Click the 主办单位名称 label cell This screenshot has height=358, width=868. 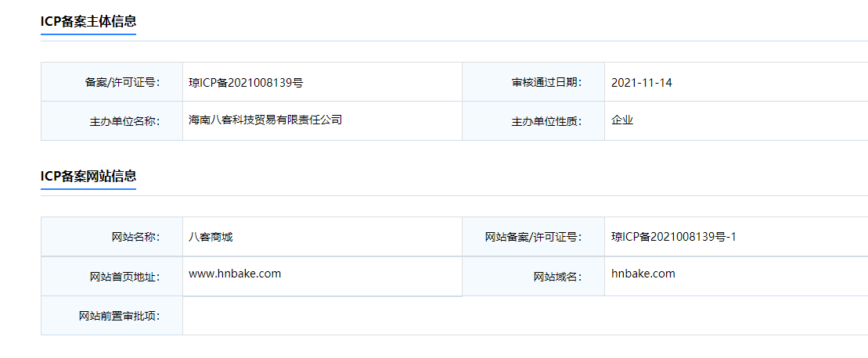point(112,121)
